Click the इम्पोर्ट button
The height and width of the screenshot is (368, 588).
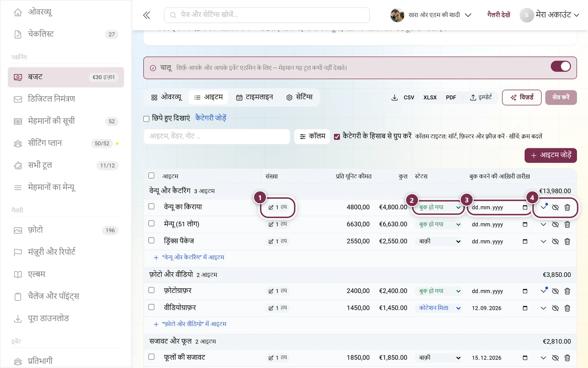coord(481,97)
